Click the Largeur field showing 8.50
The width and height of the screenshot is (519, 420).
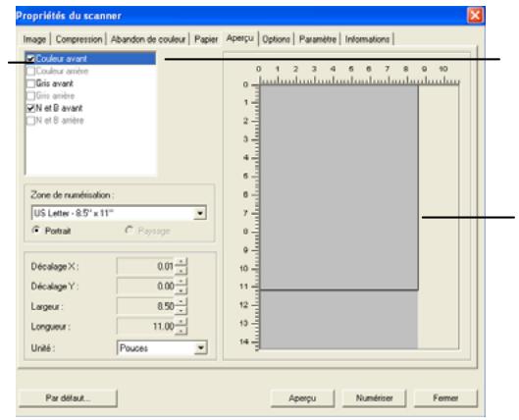point(146,306)
